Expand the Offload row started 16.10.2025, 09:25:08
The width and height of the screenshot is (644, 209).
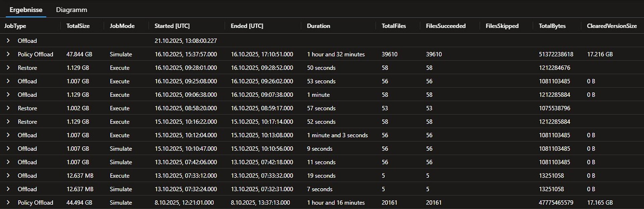click(x=8, y=81)
